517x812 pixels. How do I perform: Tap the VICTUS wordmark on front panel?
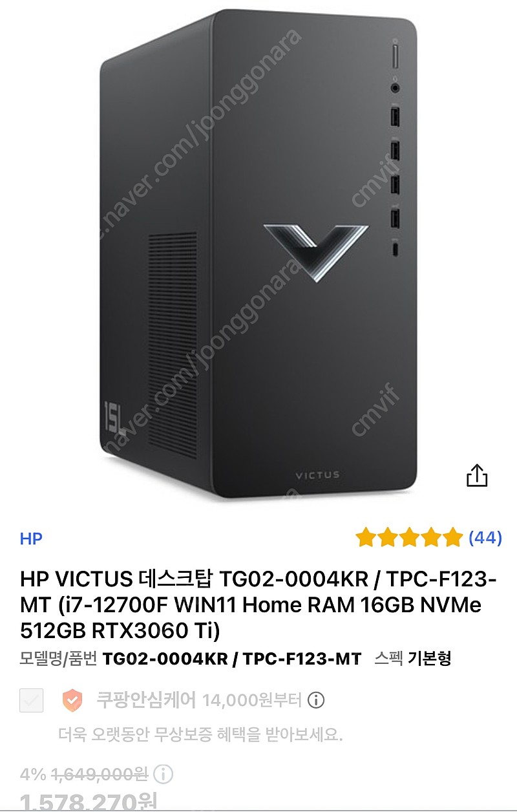pyautogui.click(x=317, y=475)
